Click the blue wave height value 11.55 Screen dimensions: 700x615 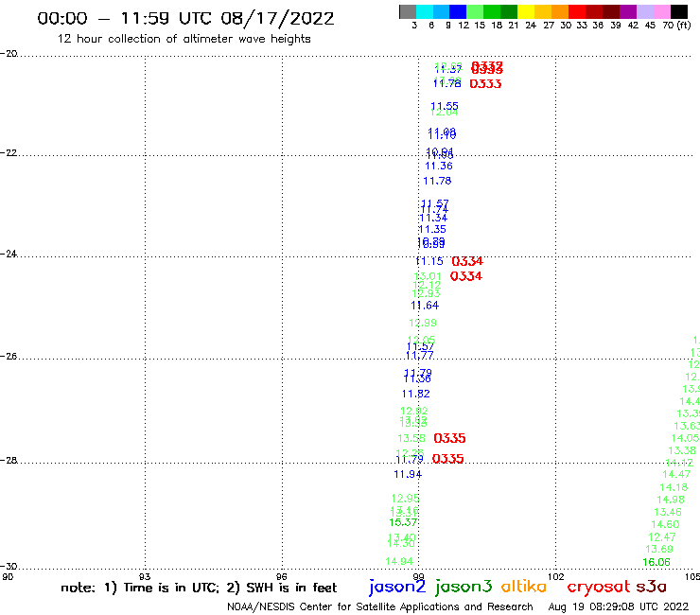(x=445, y=106)
